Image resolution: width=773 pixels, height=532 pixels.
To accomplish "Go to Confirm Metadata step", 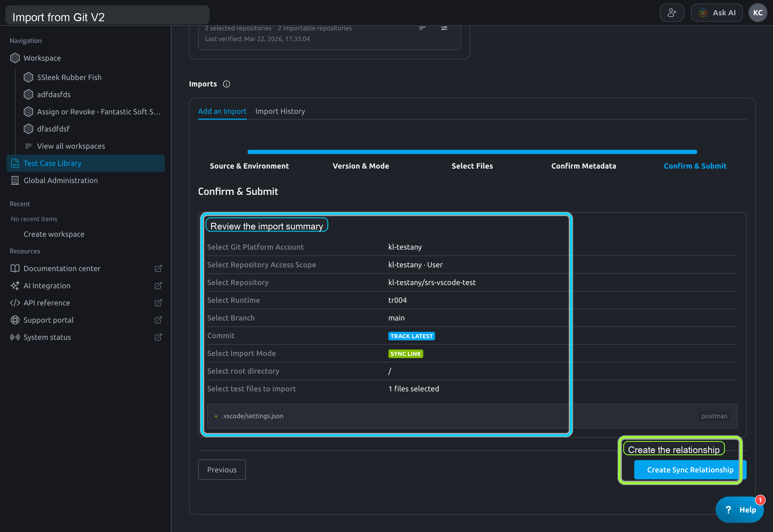I will click(583, 166).
